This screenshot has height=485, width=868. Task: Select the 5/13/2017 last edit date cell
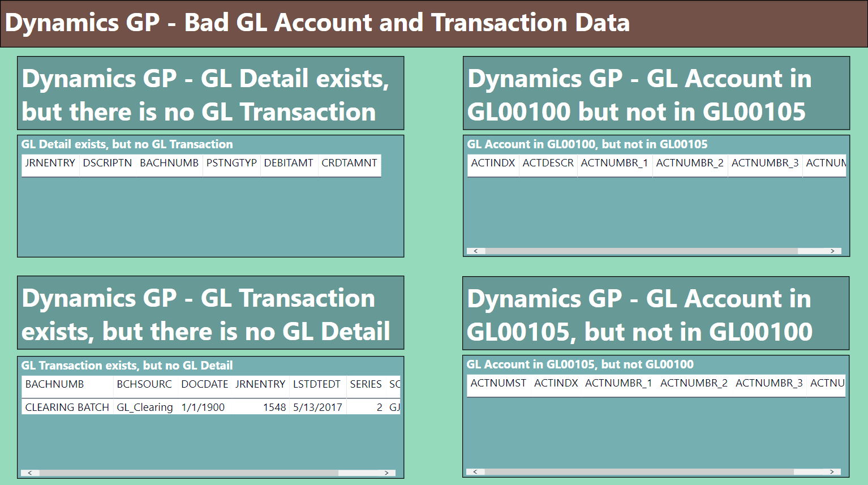[x=317, y=407]
